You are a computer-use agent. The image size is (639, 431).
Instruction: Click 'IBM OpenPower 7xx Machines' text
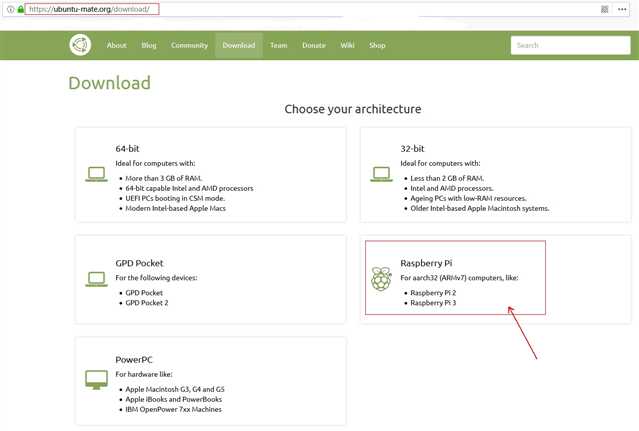(x=174, y=409)
